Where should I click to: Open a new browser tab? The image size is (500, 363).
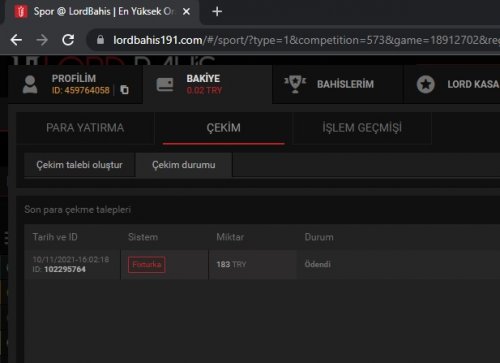click(x=217, y=12)
